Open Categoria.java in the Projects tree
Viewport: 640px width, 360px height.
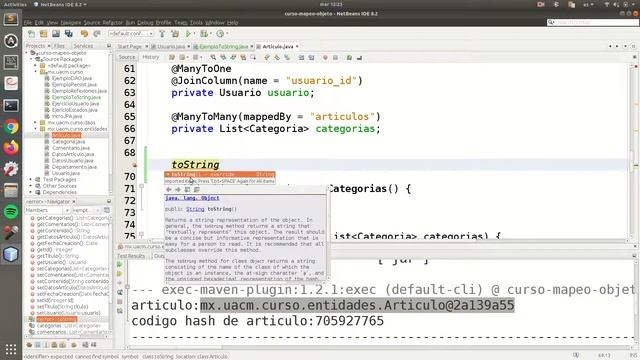point(69,142)
